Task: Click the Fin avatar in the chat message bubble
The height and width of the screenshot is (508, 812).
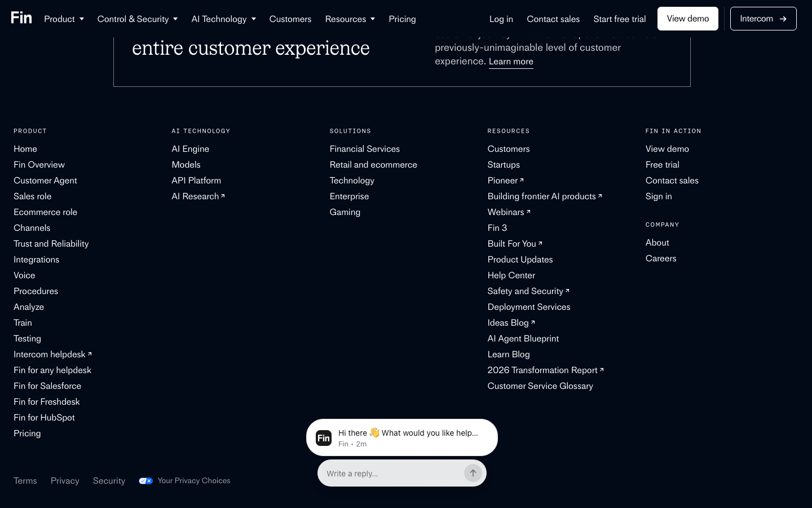Action: click(x=324, y=437)
